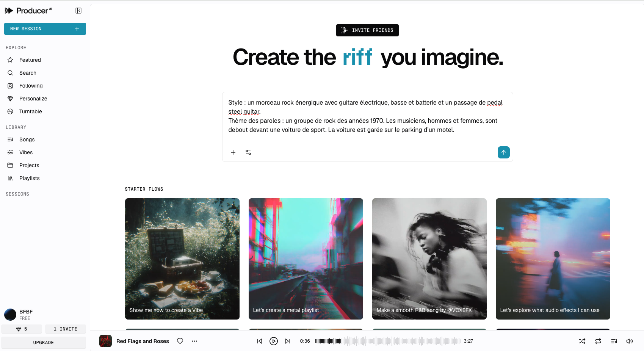
Task: Go to Playlists in the library
Action: (x=29, y=178)
